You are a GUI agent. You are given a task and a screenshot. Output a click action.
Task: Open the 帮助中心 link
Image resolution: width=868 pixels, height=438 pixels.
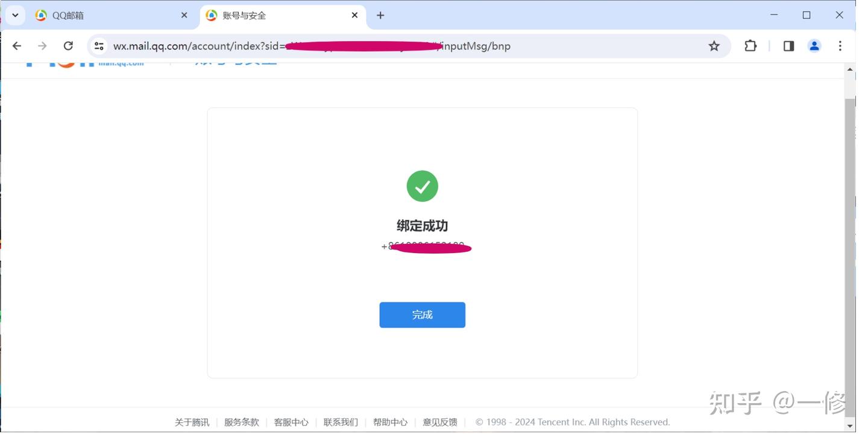point(390,422)
